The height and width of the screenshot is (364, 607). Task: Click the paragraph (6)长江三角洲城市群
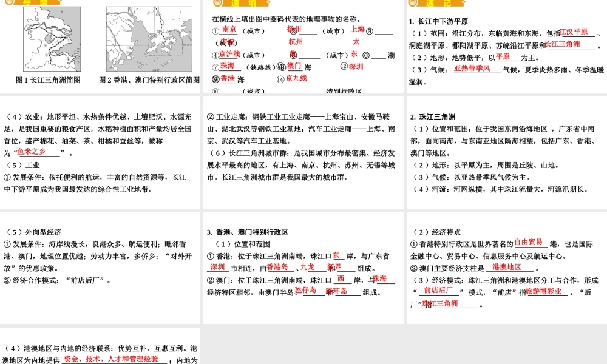click(301, 165)
